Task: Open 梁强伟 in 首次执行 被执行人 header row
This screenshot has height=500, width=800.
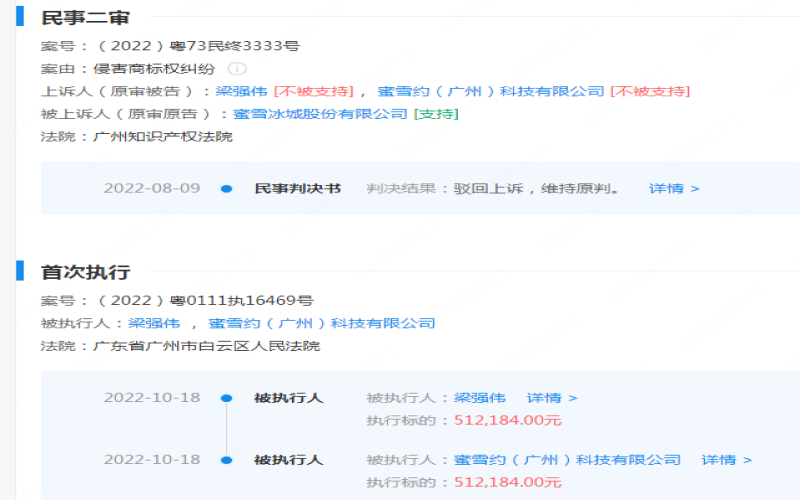Action: pos(154,323)
